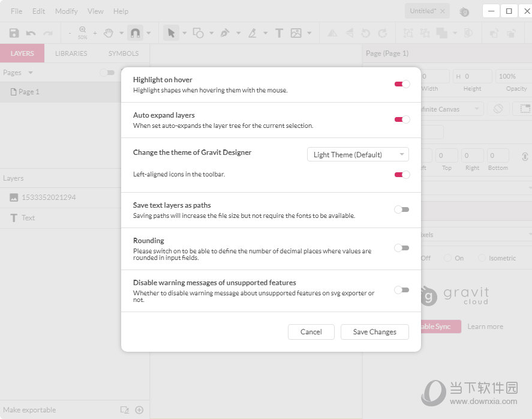Click the Undo arrow icon
Viewport: 532px width, 419px height.
[x=31, y=33]
